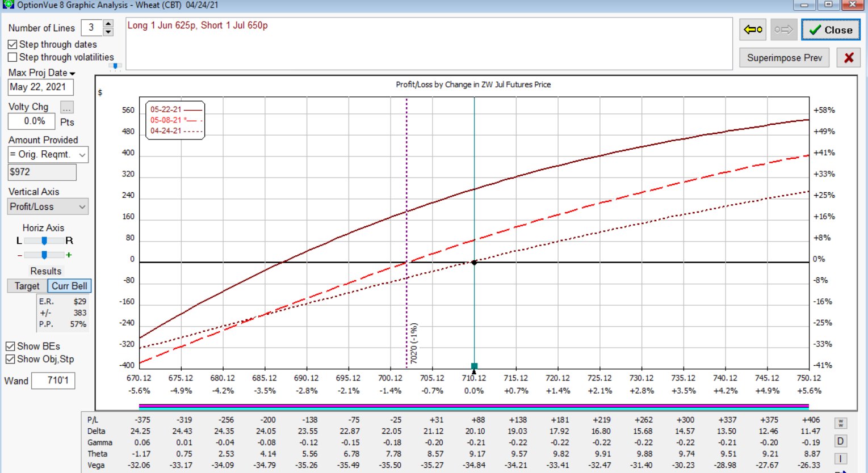Open the Vertical Axis Profit/Loss dropdown
This screenshot has height=473, width=868.
click(48, 207)
